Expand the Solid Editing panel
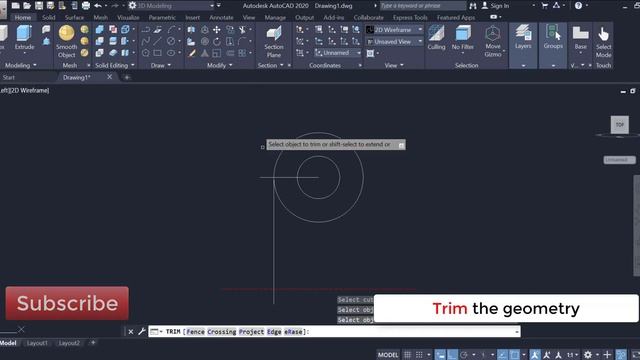 115,65
